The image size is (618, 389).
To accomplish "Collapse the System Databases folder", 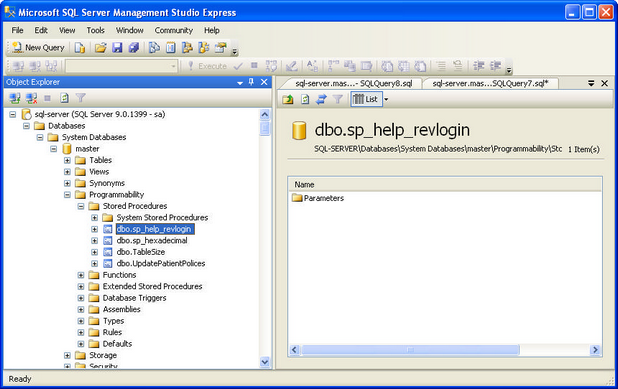I will pos(40,137).
